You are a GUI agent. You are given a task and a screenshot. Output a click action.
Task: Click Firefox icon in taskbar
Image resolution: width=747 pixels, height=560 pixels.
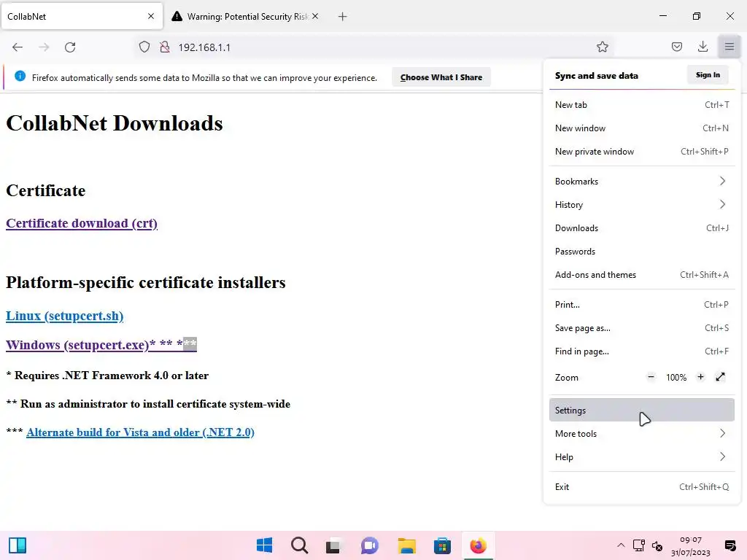[478, 545]
